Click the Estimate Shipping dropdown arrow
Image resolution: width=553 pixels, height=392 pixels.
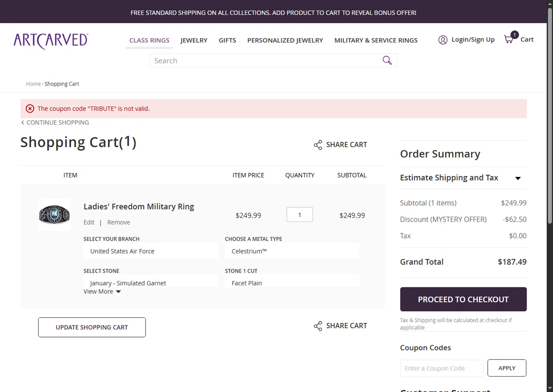(518, 178)
